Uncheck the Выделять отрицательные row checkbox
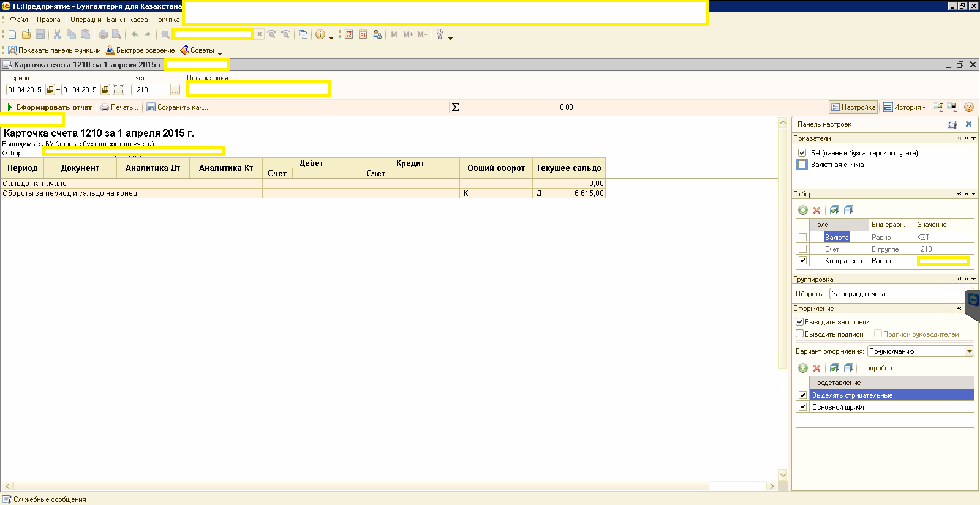Viewport: 980px width, 505px height. (x=802, y=395)
